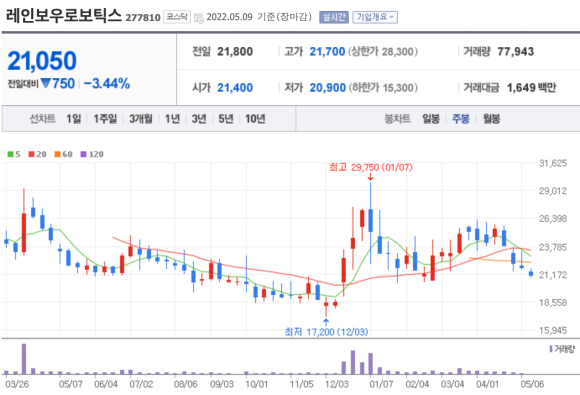Screen dimensions: 580x395
Task: Click the tallest volume bar near 03/26
Action: (x=24, y=359)
